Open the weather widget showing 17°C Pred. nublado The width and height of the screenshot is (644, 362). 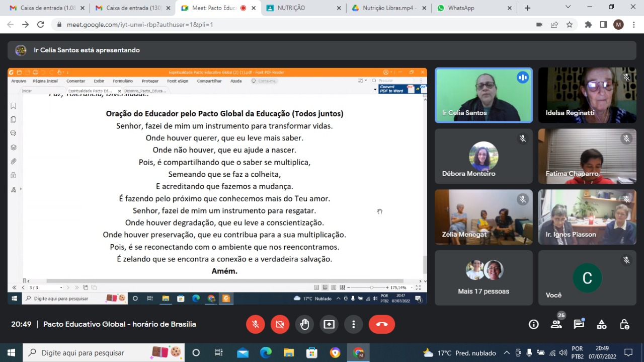click(x=460, y=352)
